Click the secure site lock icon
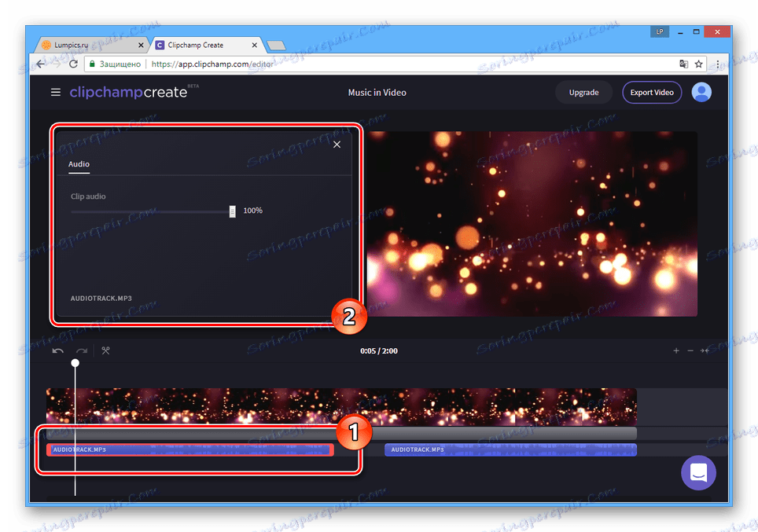Screen dimensions: 758x532 (92, 64)
